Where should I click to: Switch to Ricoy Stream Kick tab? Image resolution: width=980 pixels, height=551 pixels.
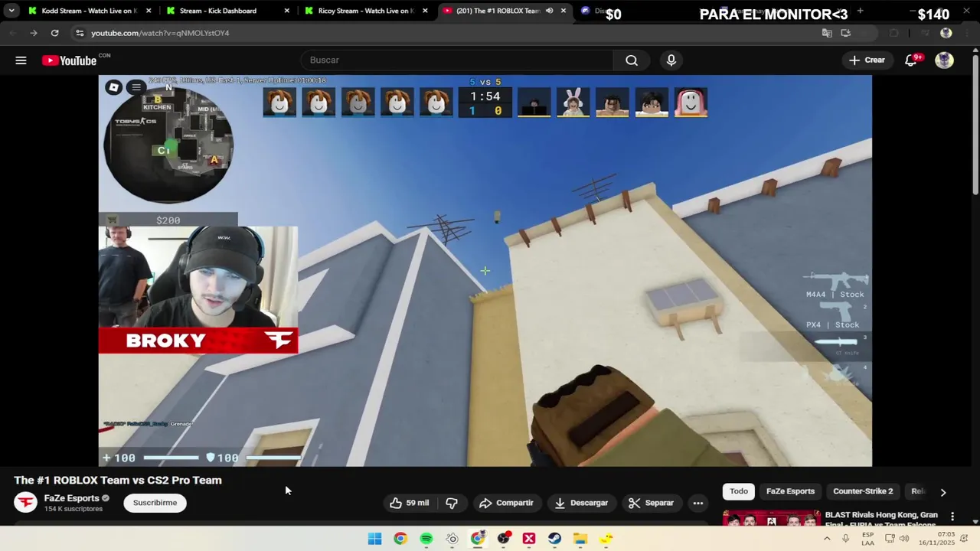(x=366, y=11)
